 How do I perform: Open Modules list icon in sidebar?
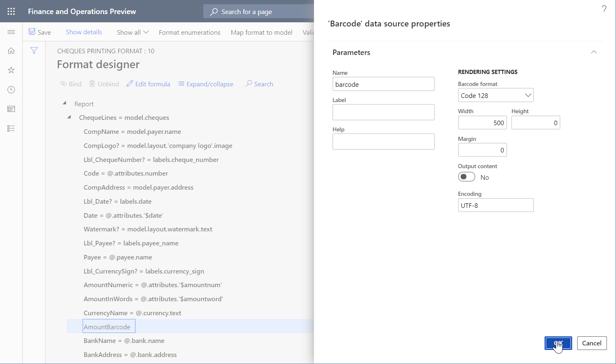pyautogui.click(x=11, y=128)
